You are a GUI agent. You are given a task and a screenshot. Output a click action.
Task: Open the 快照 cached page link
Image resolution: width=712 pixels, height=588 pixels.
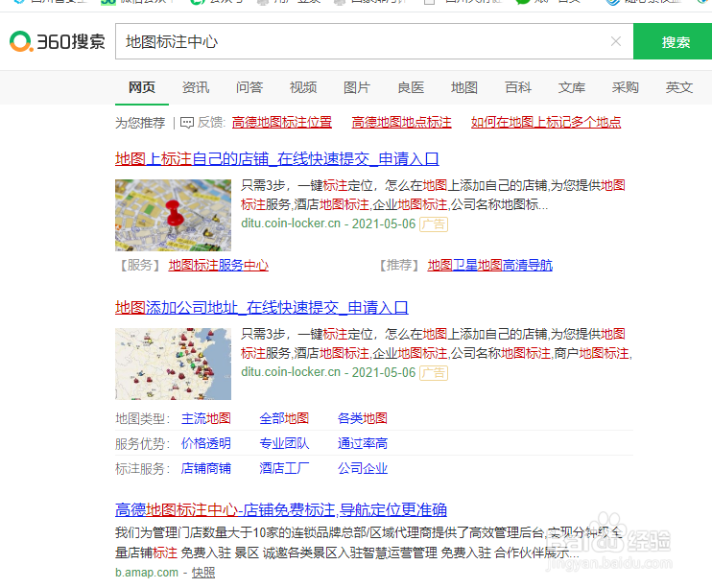203,573
